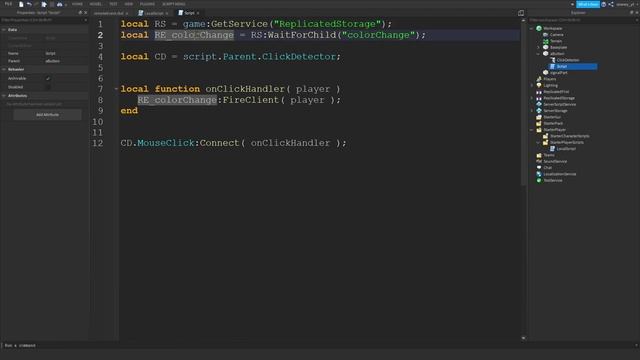Image resolution: width=640 pixels, height=360 pixels.
Task: Expand the Baseplate tree node
Action: pyautogui.click(x=538, y=47)
